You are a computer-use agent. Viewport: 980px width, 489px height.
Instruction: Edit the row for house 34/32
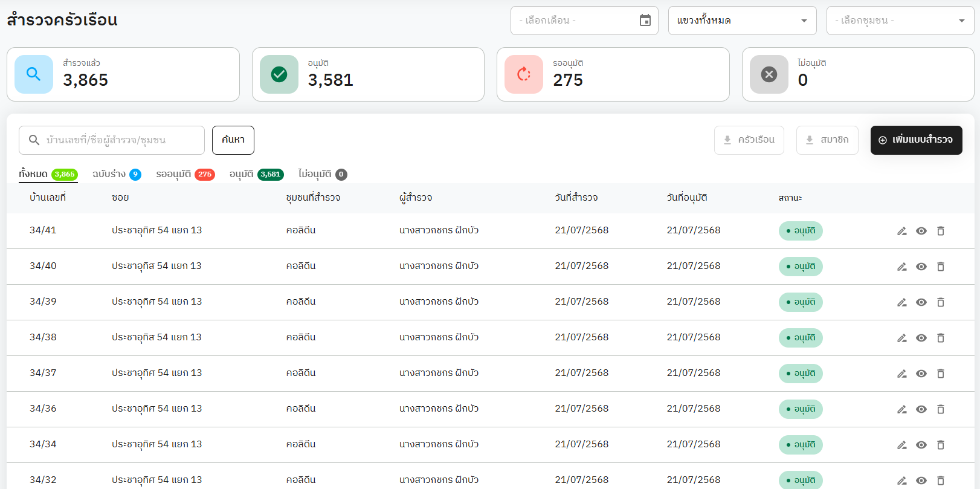point(902,481)
